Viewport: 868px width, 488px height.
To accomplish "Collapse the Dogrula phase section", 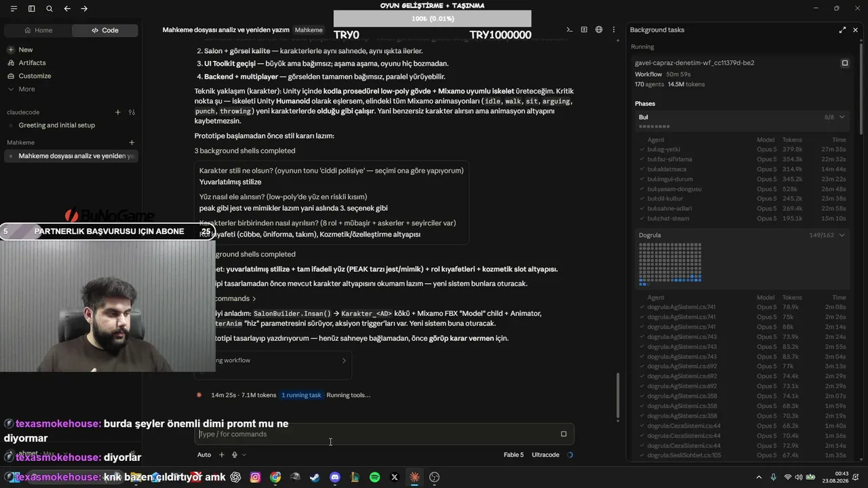I will (842, 235).
